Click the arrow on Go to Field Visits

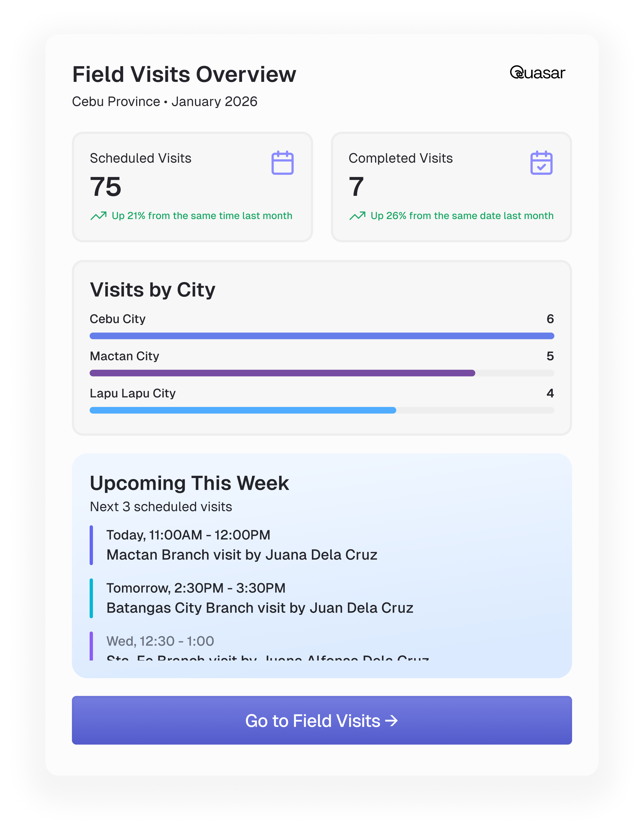[391, 720]
